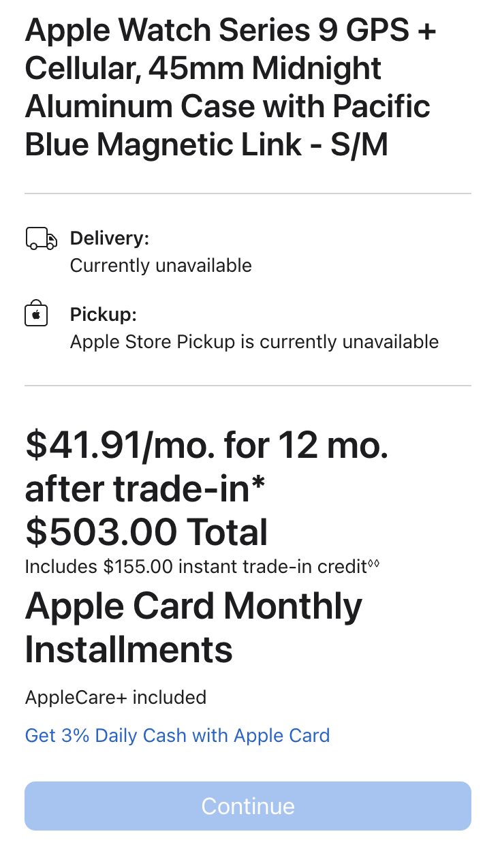Screen dimensions: 500x868
Task: Click "Aluminum Case with Pacific" title line
Action: click(x=228, y=107)
